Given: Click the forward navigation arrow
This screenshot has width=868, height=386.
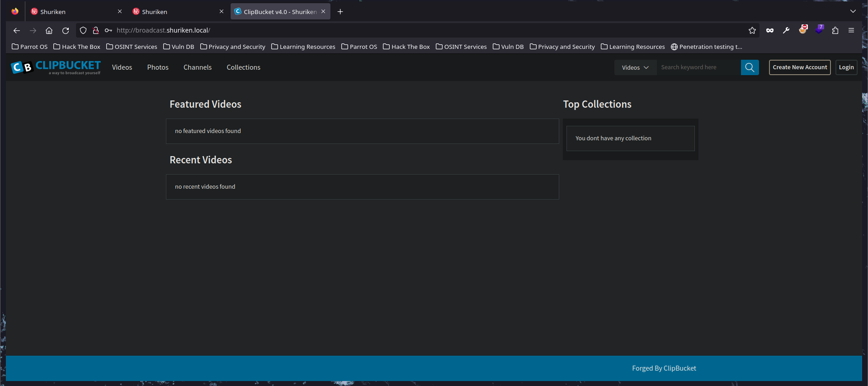Looking at the screenshot, I should 33,30.
